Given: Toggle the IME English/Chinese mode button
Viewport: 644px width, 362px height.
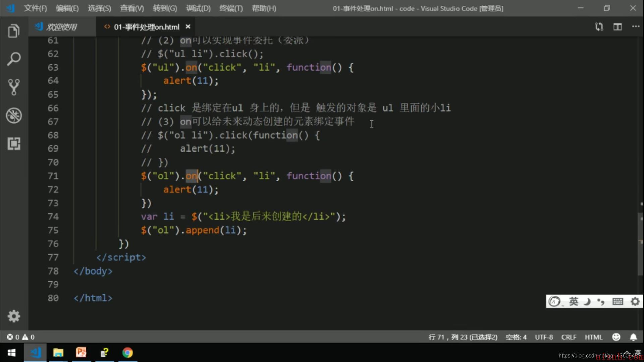Looking at the screenshot, I should [x=574, y=302].
